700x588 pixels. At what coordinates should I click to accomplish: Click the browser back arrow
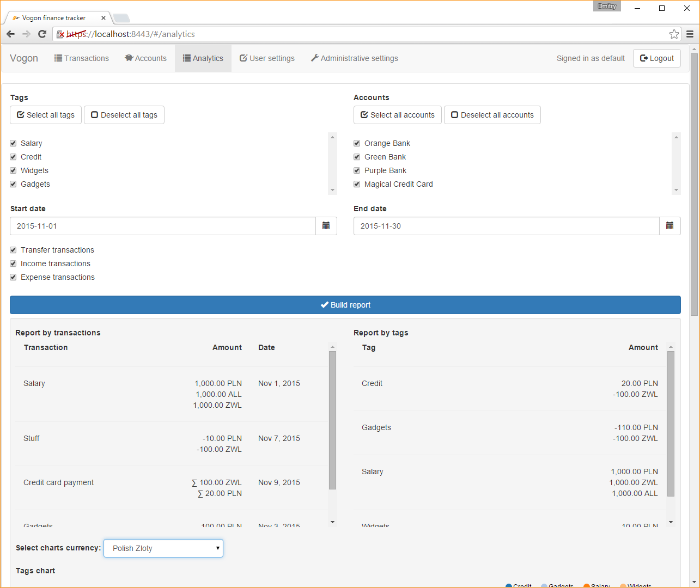[10, 34]
